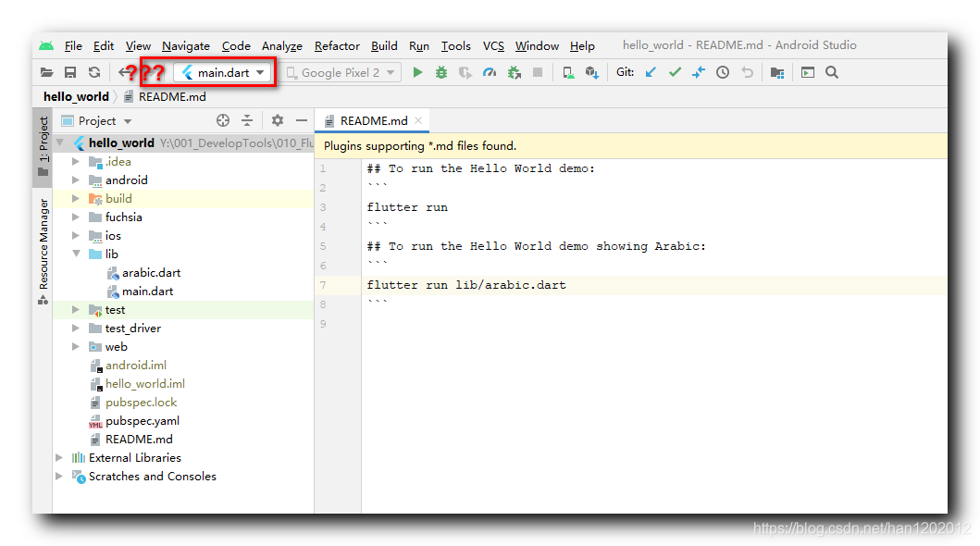Screen dimensions: 980x546
Task: Open the Google Pixel 2 device dropdown
Action: pyautogui.click(x=341, y=72)
